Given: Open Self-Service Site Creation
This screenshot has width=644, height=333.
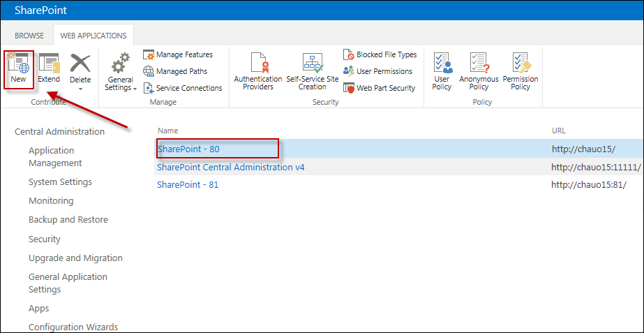Looking at the screenshot, I should click(313, 71).
